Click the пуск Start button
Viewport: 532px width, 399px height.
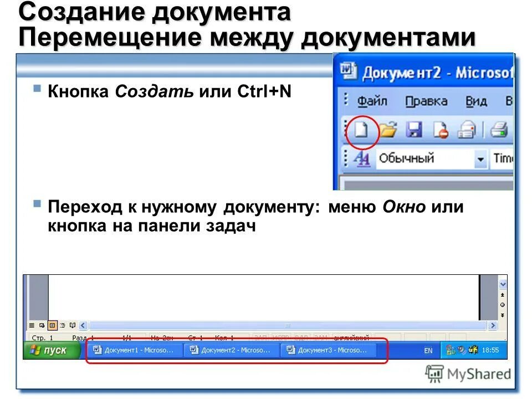[x=52, y=350]
